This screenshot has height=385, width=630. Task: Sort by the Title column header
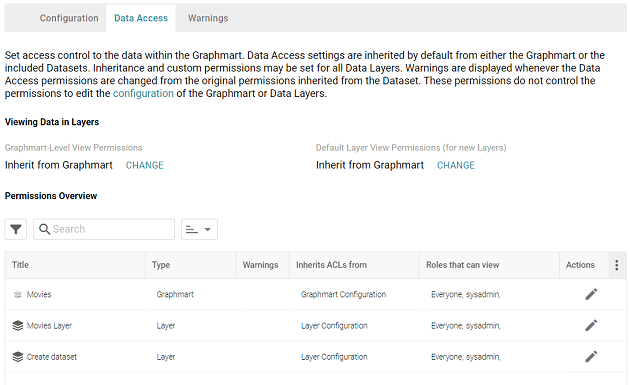click(x=20, y=265)
